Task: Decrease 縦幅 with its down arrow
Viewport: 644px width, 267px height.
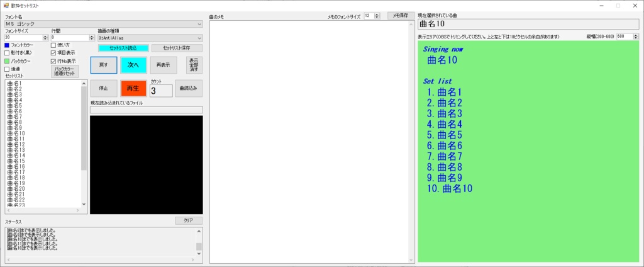Action: [x=636, y=38]
